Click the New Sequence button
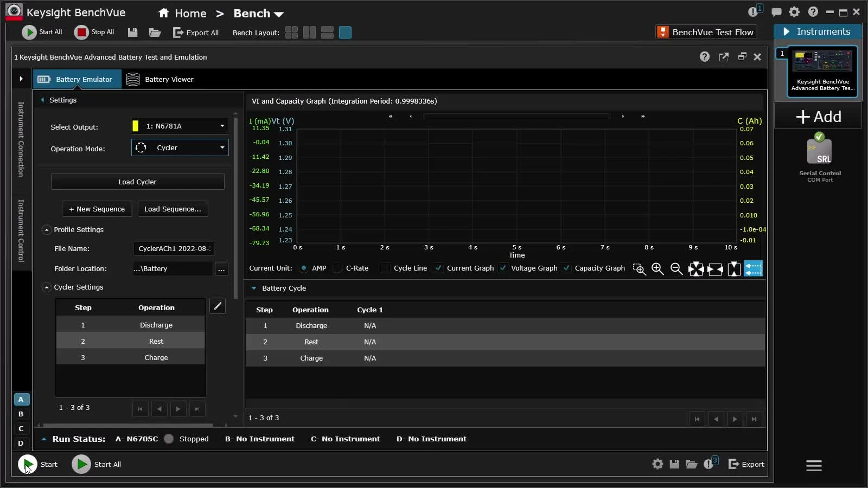 click(x=97, y=209)
